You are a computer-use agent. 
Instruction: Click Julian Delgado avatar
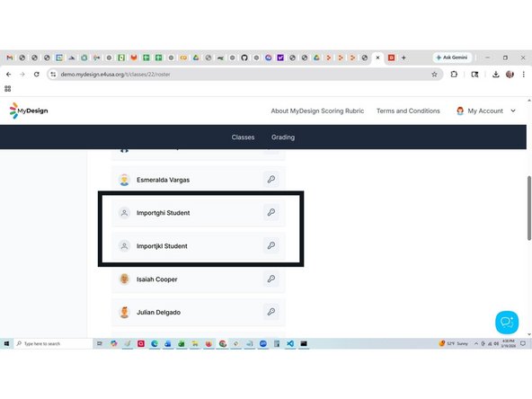[125, 312]
